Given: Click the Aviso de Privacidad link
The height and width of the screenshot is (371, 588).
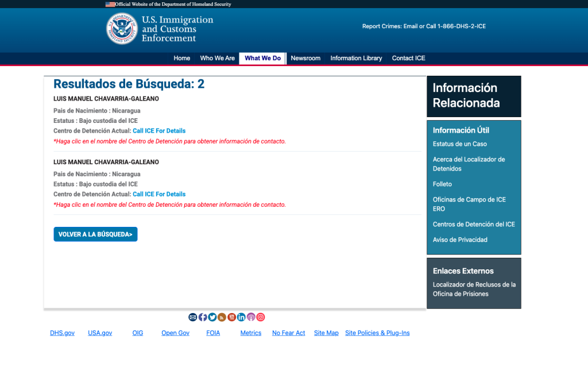Looking at the screenshot, I should pos(460,239).
